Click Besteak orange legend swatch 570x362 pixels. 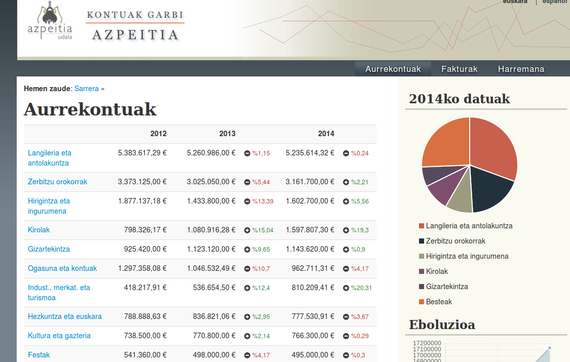(x=422, y=302)
